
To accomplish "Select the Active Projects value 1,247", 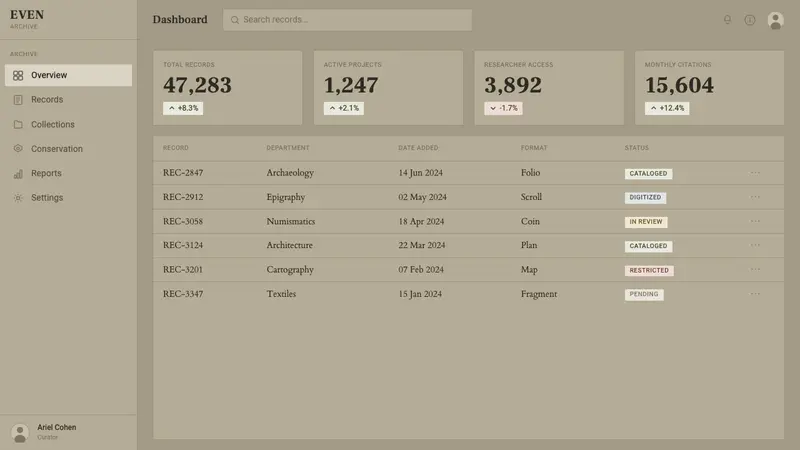I will click(x=351, y=85).
